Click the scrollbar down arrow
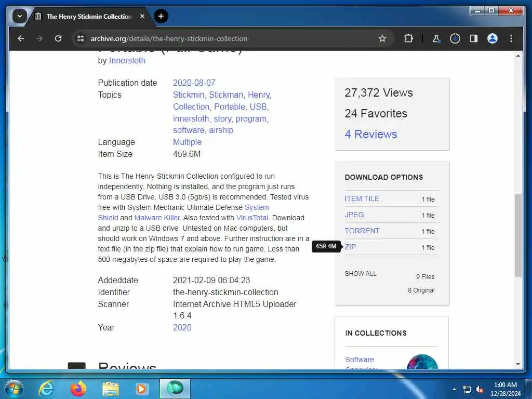Viewport: 532px width, 399px height. [x=518, y=364]
